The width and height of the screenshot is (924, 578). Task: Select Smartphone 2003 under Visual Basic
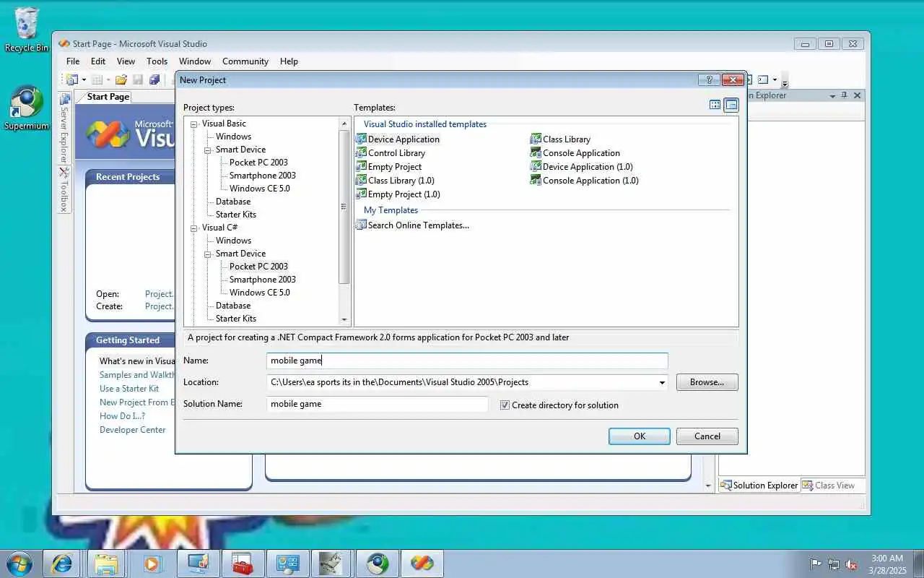coord(263,176)
